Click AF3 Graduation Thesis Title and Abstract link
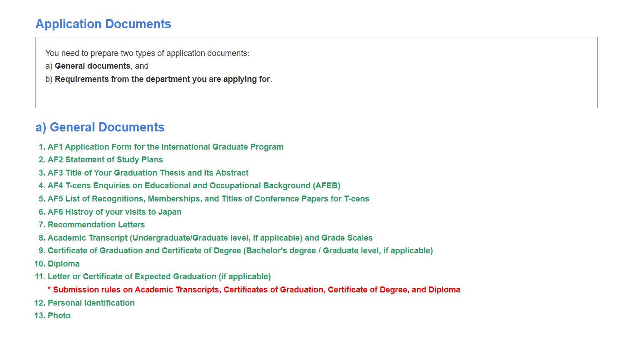This screenshot has width=644, height=337. coord(148,173)
